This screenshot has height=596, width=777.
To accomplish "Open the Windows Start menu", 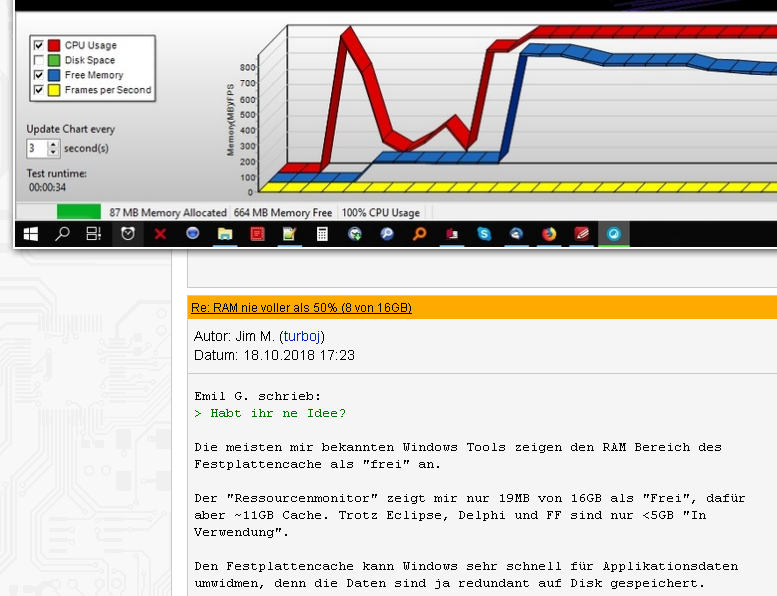I will coord(31,234).
